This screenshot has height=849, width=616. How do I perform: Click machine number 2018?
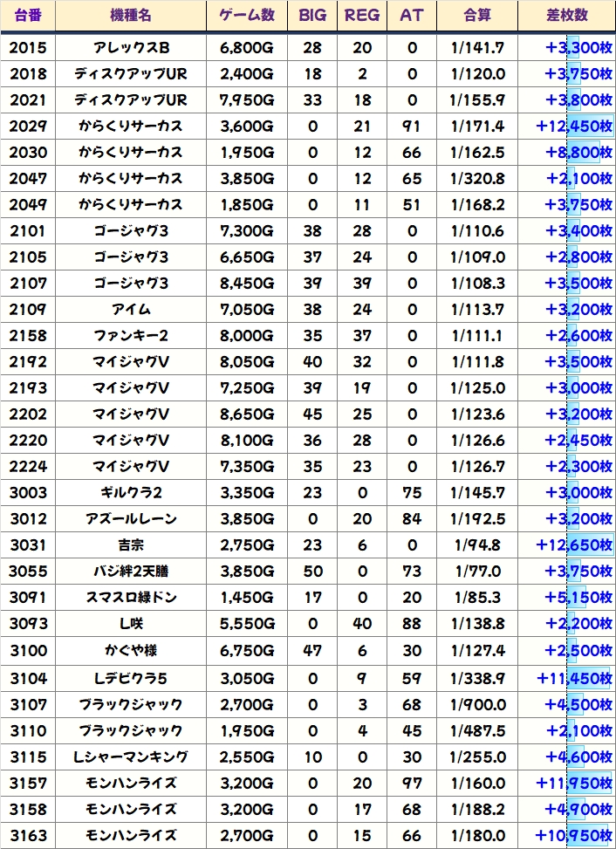[28, 73]
